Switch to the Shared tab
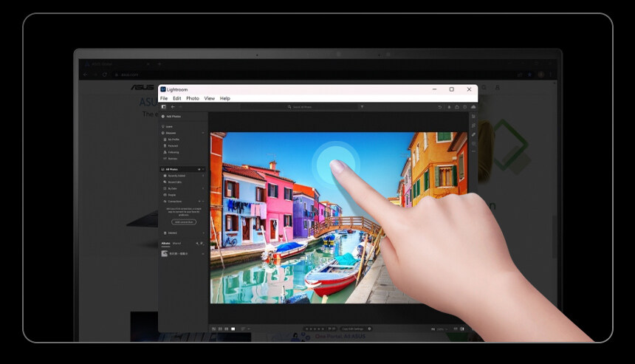Screen dimensions: 635x364 pos(176,244)
